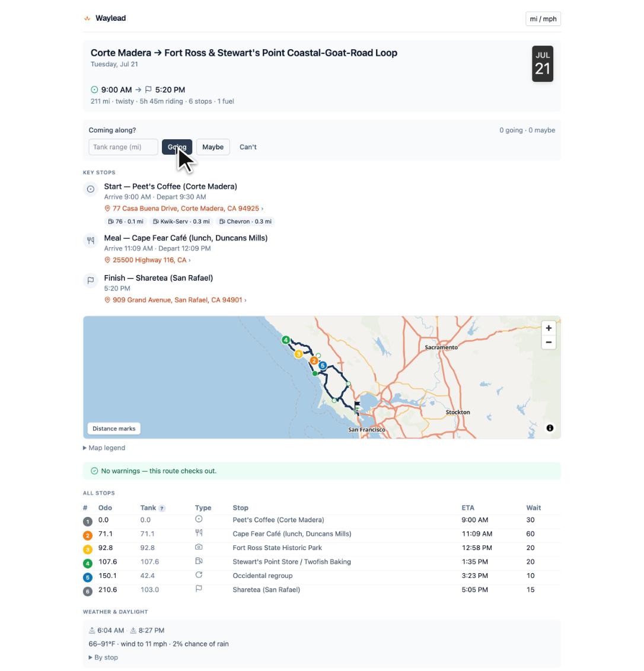Viewport: 644px width, 671px height.
Task: Click the sunset icon beside 8:27 PM
Action: [133, 630]
